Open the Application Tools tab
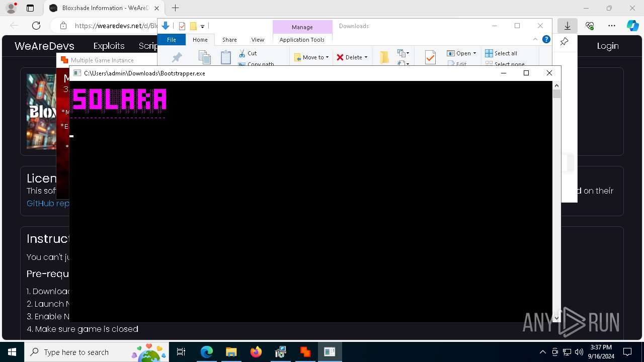Viewport: 644px width, 362px height. [x=302, y=40]
